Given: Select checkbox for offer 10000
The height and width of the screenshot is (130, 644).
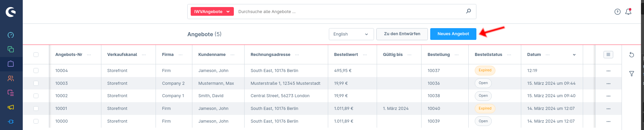Looking at the screenshot, I should coord(36,121).
